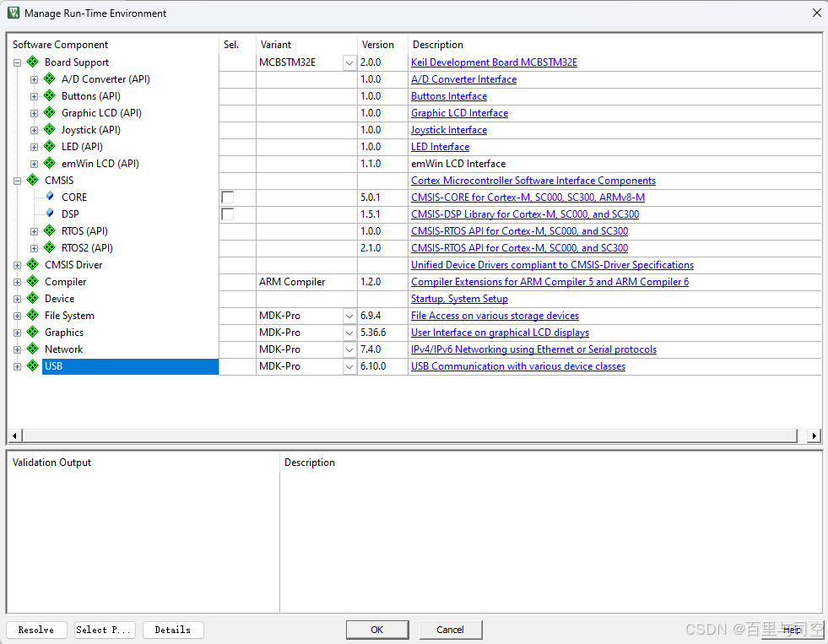Select the Network tree item

tap(64, 349)
